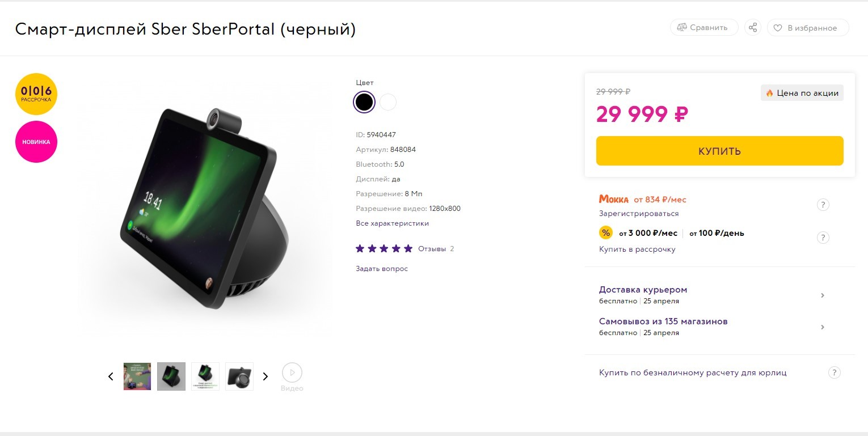Expand Самовывоз из 135 магазинов details
Image resolution: width=868 pixels, height=436 pixels.
tap(822, 327)
